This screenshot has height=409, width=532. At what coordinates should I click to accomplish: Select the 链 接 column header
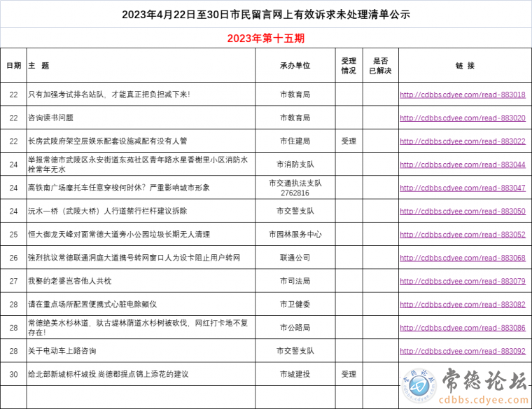coord(465,66)
